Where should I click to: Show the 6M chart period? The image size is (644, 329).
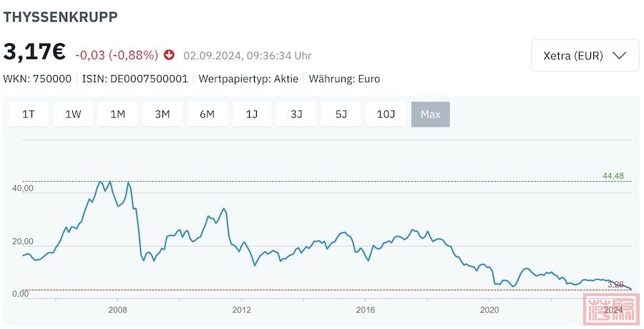click(207, 114)
